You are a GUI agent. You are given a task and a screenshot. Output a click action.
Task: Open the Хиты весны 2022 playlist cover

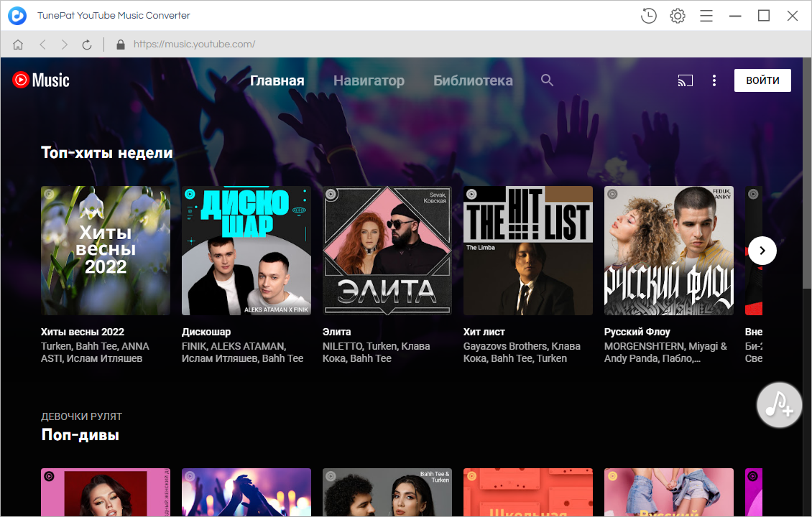[x=106, y=251]
